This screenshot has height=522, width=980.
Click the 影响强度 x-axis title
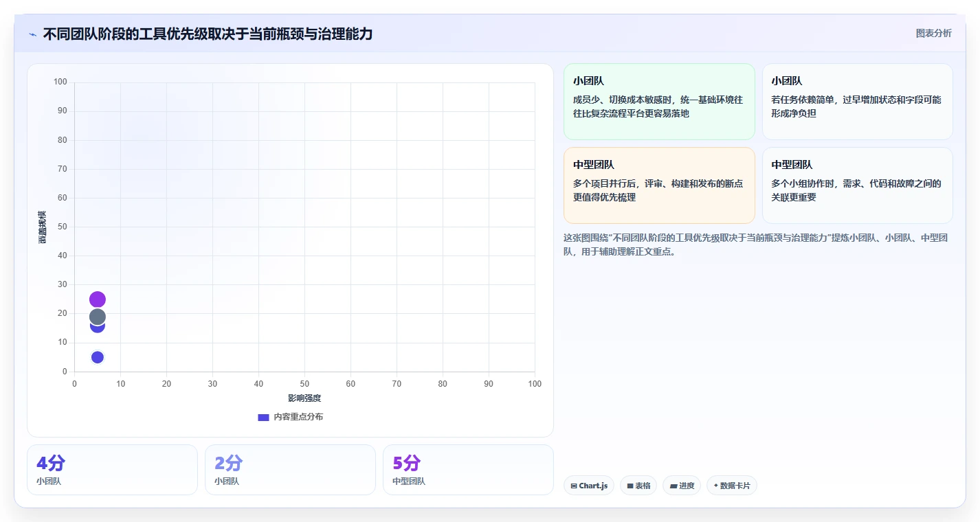(x=304, y=398)
